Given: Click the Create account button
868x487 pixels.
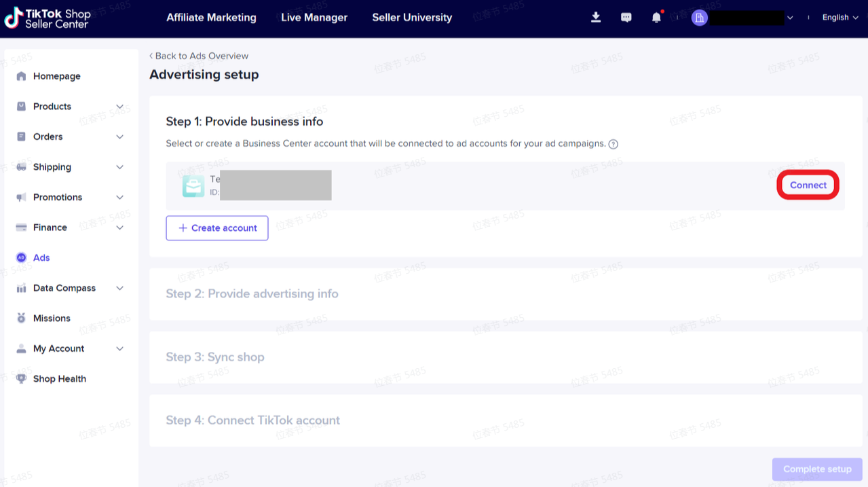Looking at the screenshot, I should coord(217,228).
